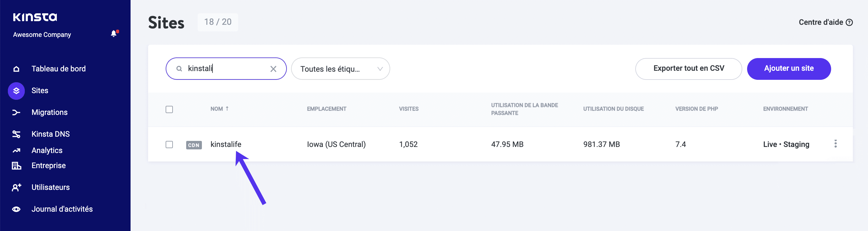The width and height of the screenshot is (868, 231).
Task: Sort sites by NOM column
Action: [x=220, y=109]
